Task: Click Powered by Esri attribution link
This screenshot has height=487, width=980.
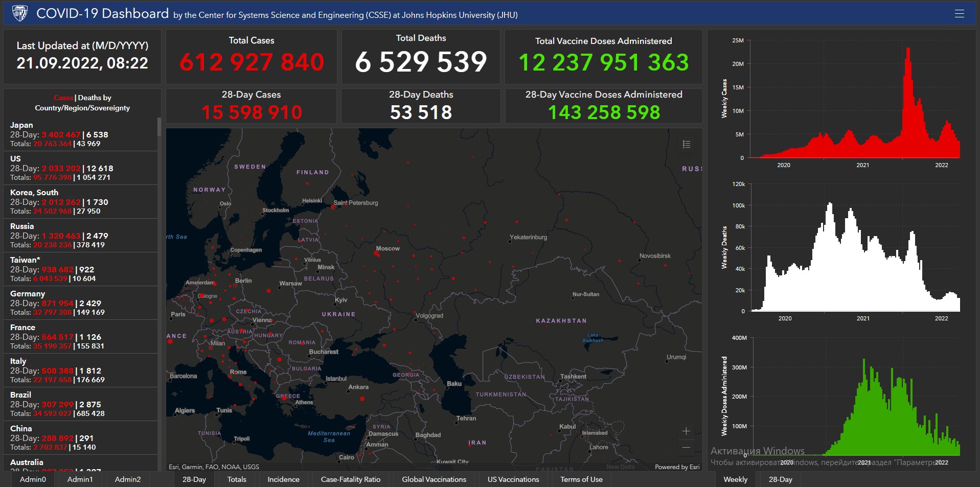Action: 677,467
